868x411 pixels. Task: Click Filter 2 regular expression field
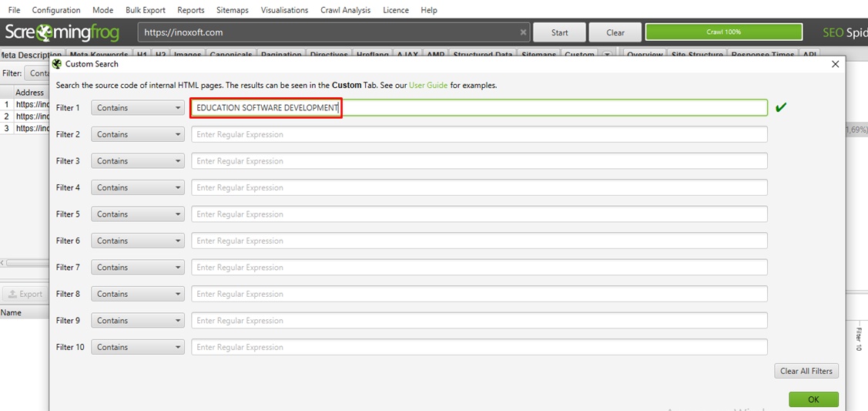coord(479,134)
